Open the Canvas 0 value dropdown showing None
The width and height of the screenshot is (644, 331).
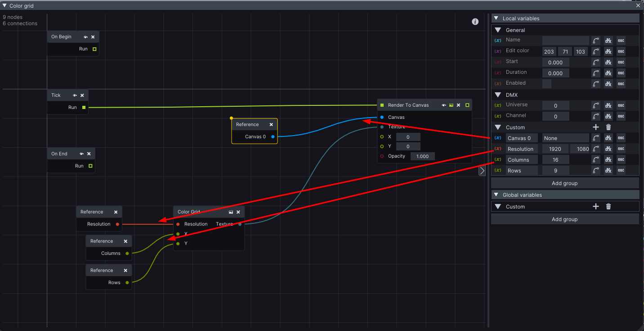click(x=565, y=138)
